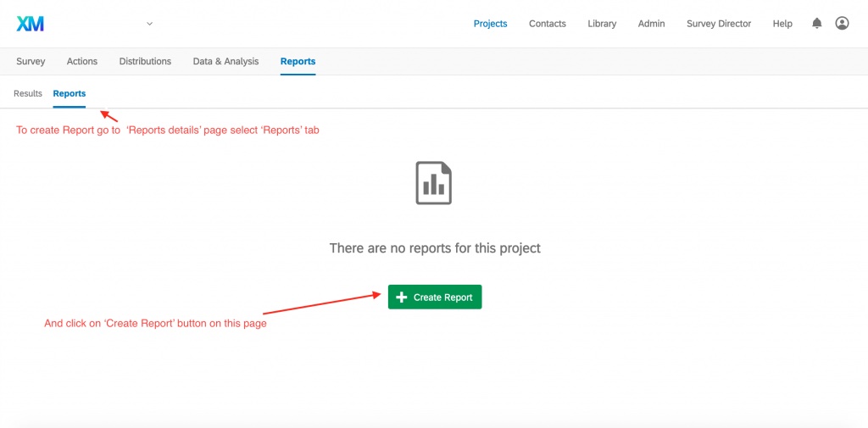
Task: Open the Data & Analysis tab
Action: tap(225, 62)
